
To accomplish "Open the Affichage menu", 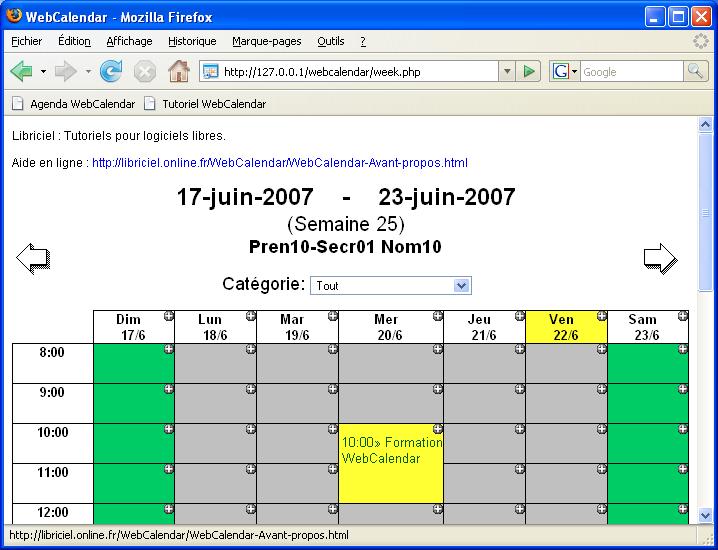I will pyautogui.click(x=129, y=41).
